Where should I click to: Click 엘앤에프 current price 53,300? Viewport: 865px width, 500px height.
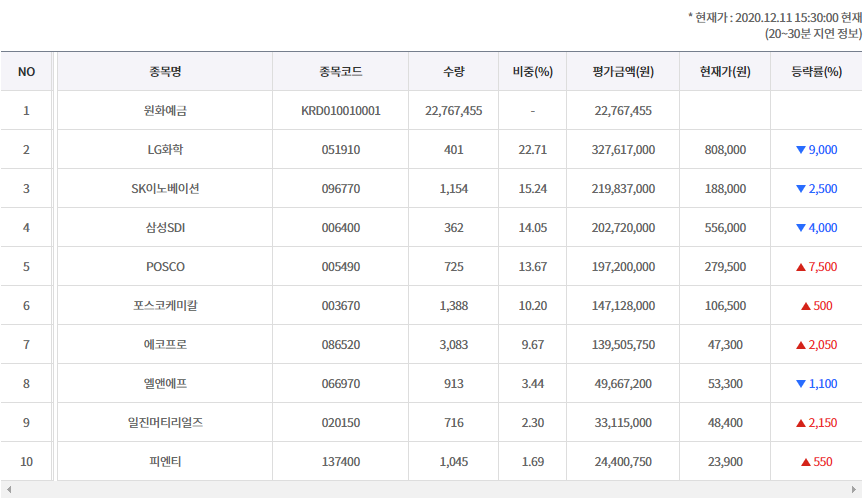[x=725, y=384]
